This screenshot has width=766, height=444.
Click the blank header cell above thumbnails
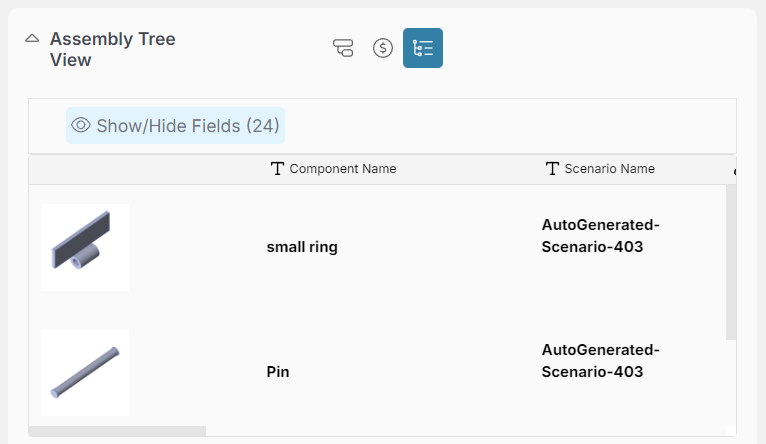[140, 169]
